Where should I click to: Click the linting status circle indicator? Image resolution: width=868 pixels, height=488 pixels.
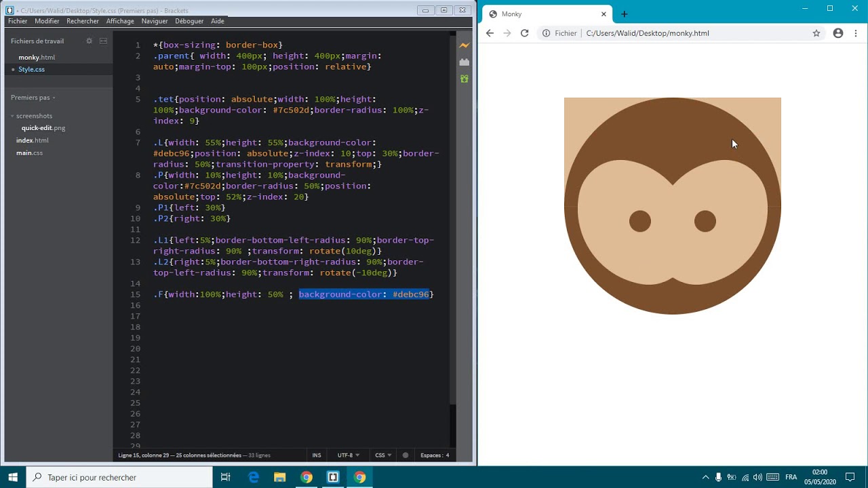click(x=406, y=455)
